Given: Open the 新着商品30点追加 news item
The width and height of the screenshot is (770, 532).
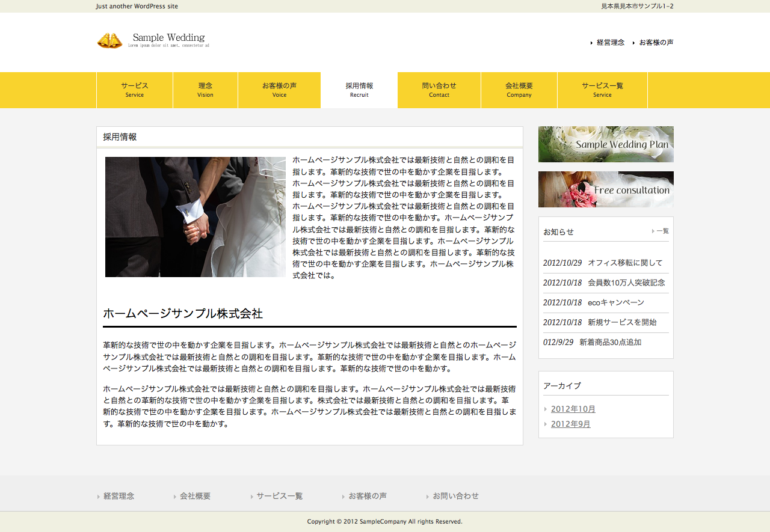Looking at the screenshot, I should [611, 342].
